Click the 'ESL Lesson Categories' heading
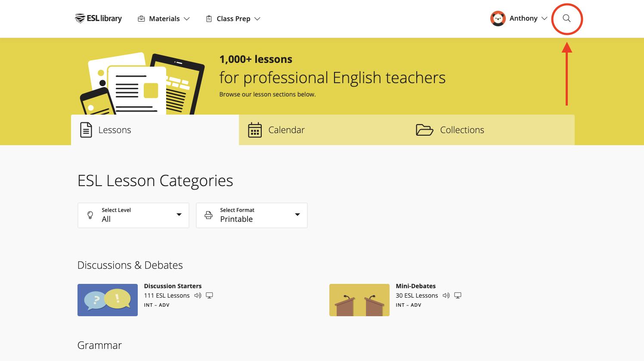 [x=155, y=180]
